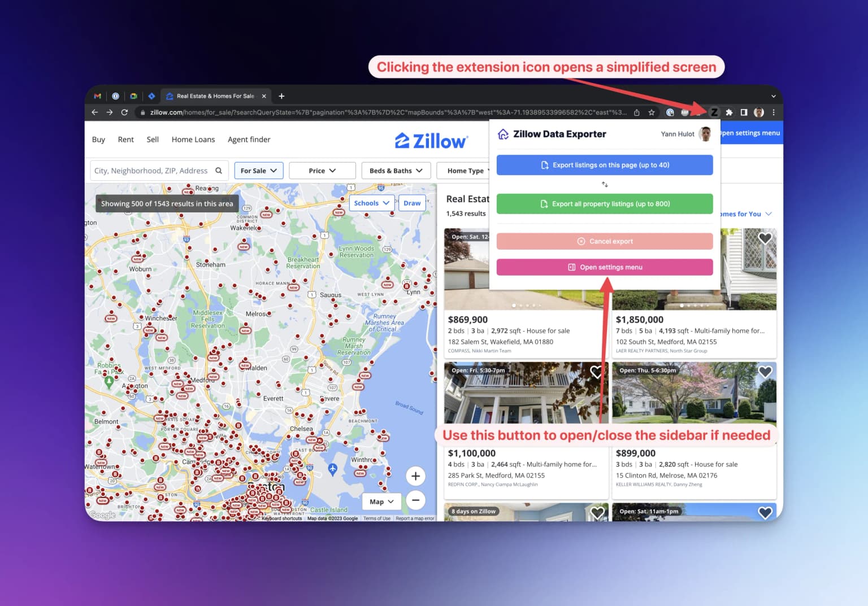Click the Open: Fri. 5:30-7pm listing photo
The width and height of the screenshot is (868, 606).
526,393
